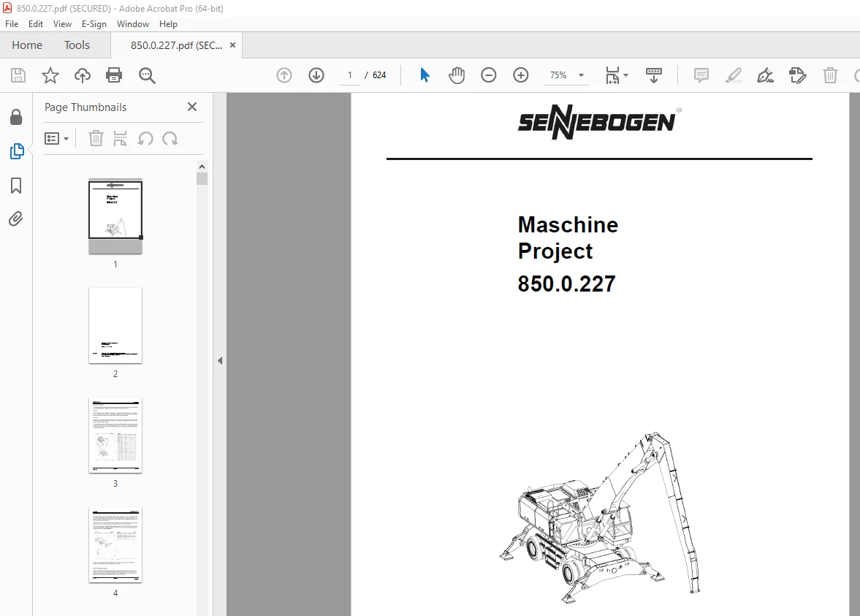
Task: Toggle the Page Thumbnails sidebar icon
Action: pyautogui.click(x=17, y=151)
